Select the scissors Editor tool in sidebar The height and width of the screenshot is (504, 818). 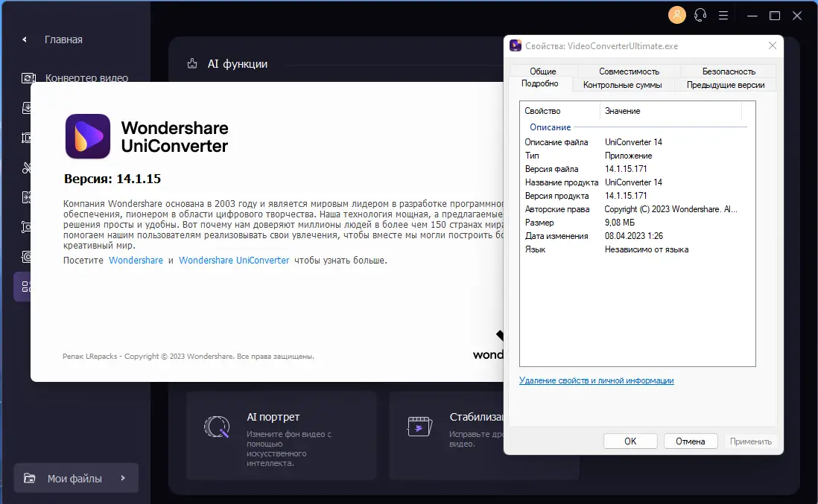coord(26,167)
